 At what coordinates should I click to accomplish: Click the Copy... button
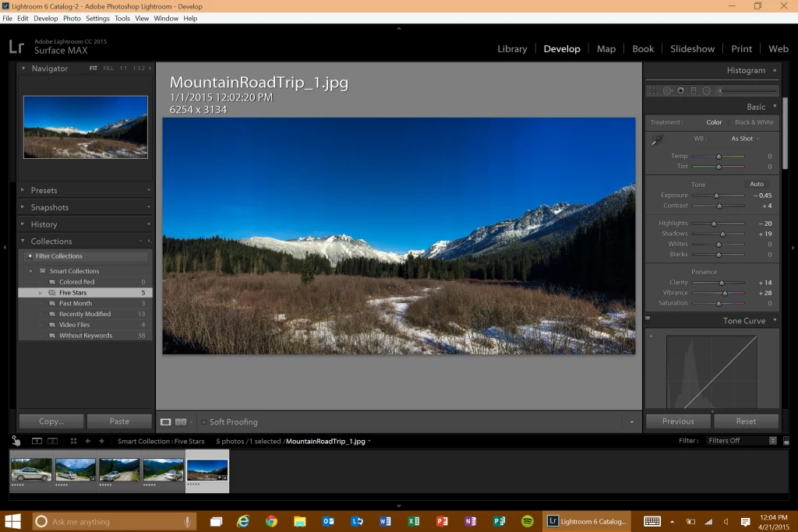point(51,421)
